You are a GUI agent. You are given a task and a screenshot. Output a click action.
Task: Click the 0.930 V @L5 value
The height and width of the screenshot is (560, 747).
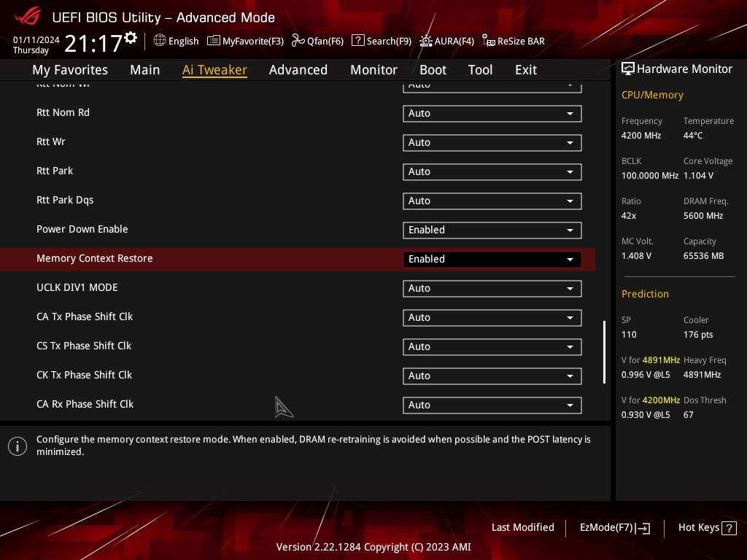click(x=646, y=414)
